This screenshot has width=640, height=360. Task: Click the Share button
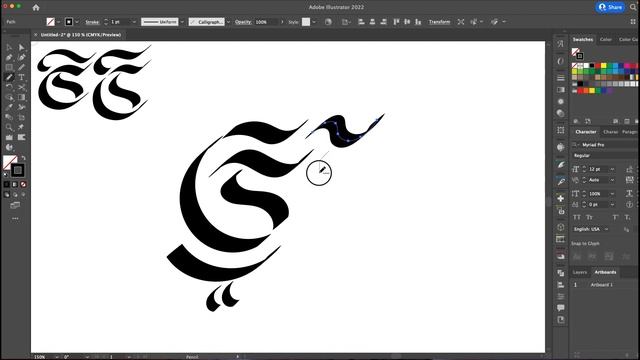click(x=610, y=7)
